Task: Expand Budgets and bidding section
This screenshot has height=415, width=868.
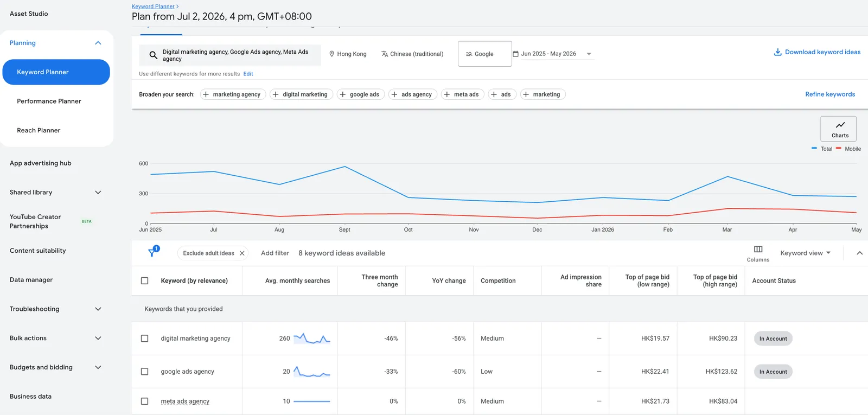Action: click(x=98, y=367)
